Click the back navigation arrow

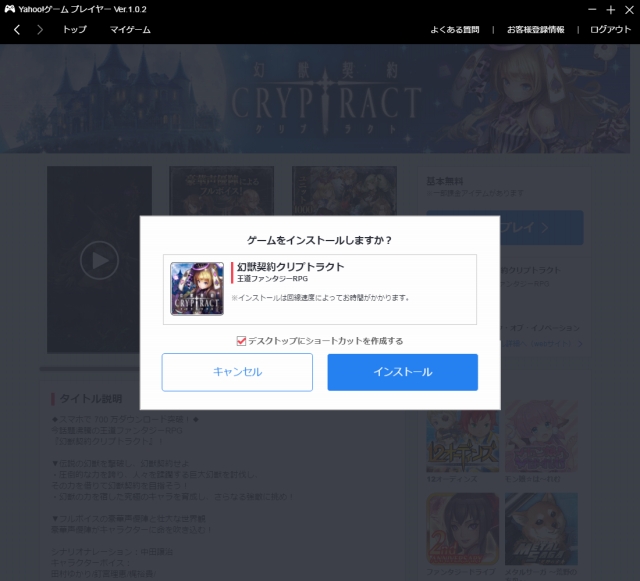pos(17,30)
